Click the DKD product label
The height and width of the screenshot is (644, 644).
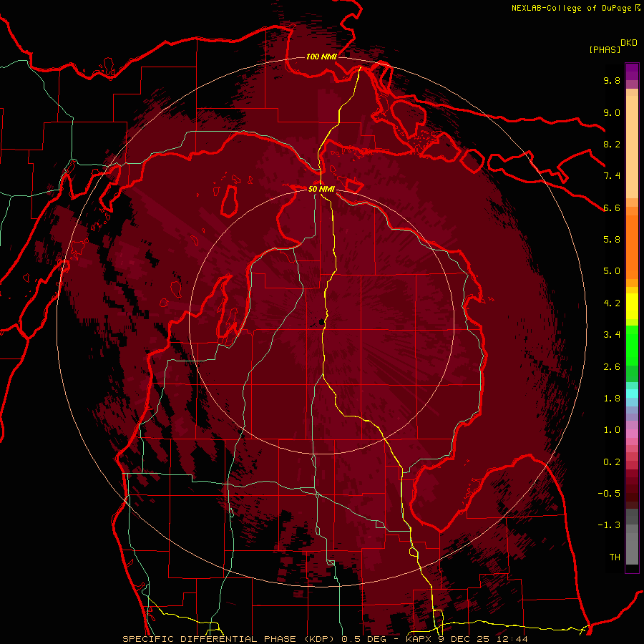(x=629, y=43)
